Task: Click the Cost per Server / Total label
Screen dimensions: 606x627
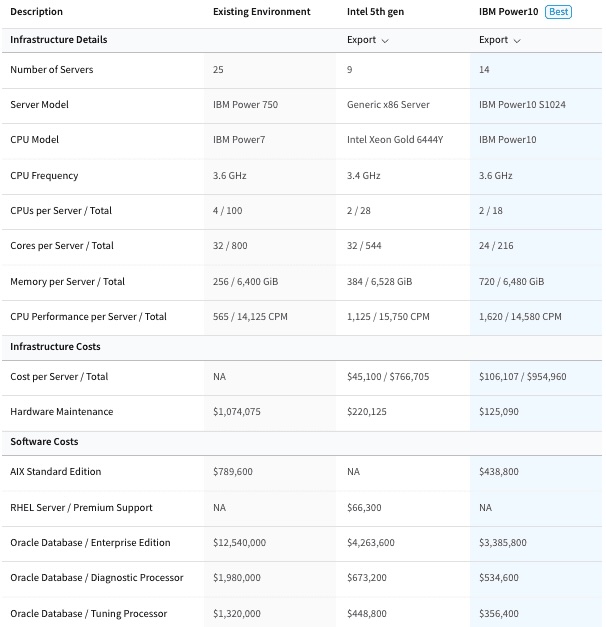Action: point(59,377)
